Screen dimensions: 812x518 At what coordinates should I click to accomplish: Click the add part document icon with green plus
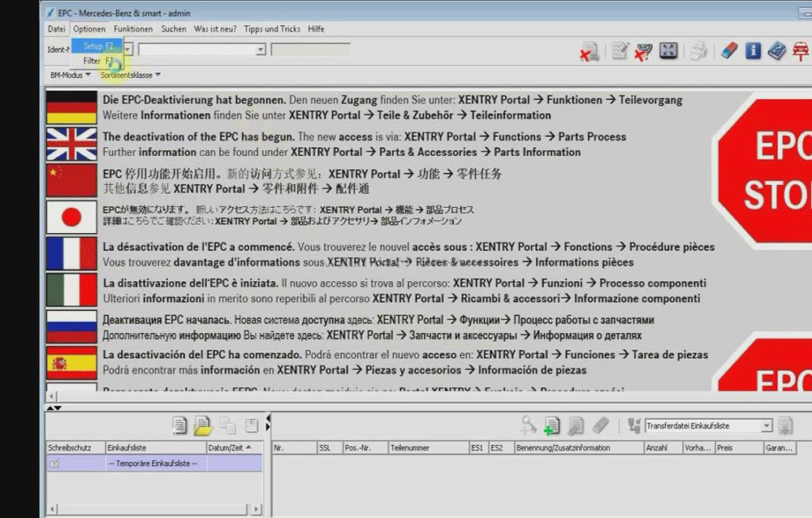coord(551,425)
